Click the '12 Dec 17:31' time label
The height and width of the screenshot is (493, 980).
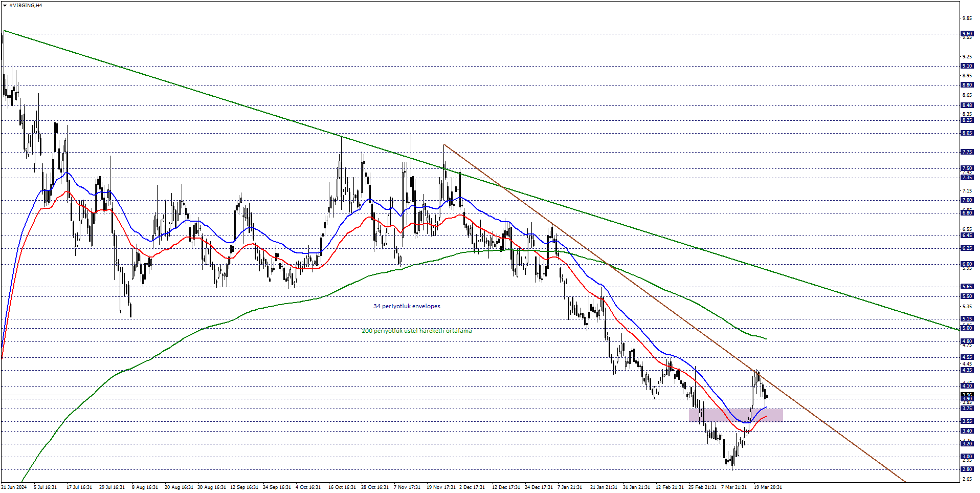(506, 487)
